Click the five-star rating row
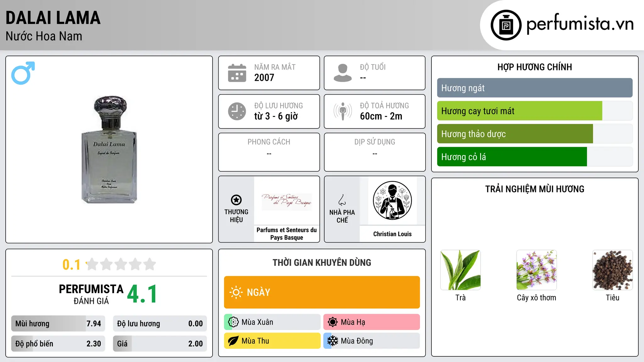Screen dimensions: 644x362 click(x=121, y=264)
